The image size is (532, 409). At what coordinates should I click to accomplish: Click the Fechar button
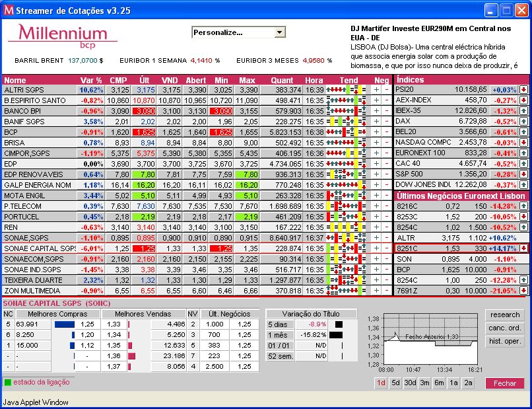[504, 383]
